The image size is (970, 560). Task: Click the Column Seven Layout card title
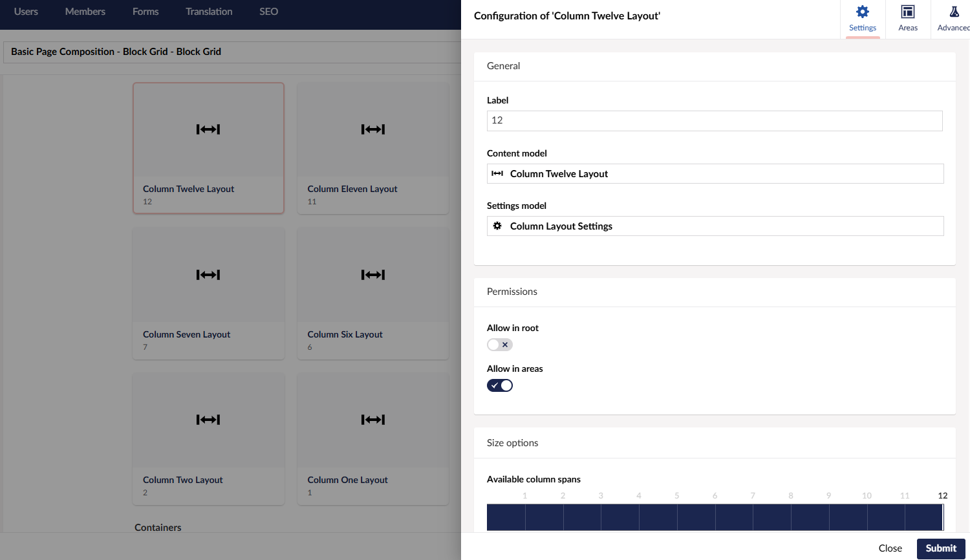tap(186, 334)
